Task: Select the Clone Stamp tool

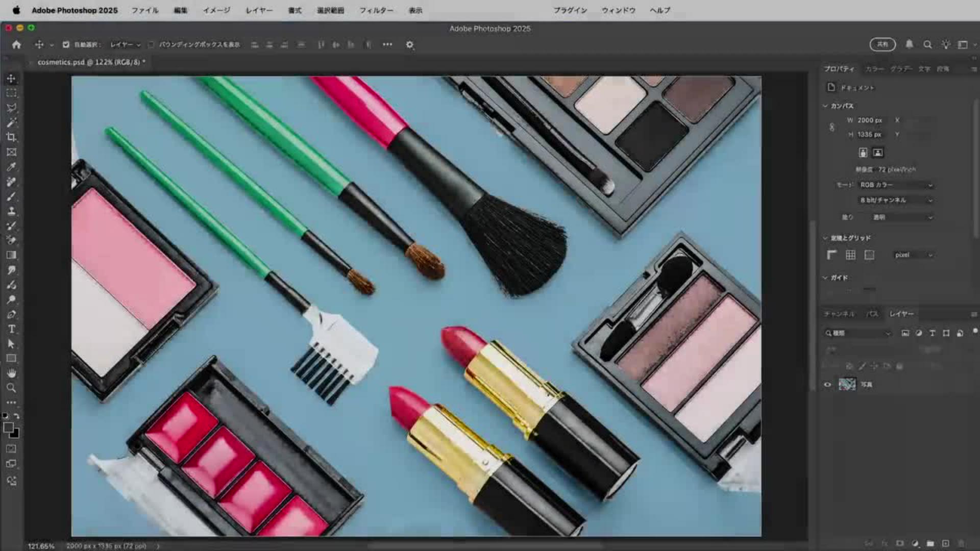Action: pyautogui.click(x=11, y=211)
